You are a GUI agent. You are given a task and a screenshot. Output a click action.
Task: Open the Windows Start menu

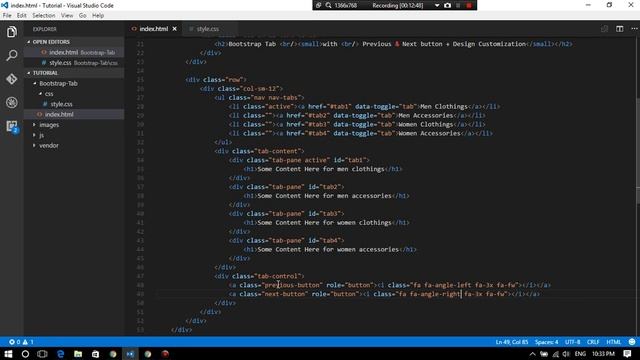tap(8, 354)
